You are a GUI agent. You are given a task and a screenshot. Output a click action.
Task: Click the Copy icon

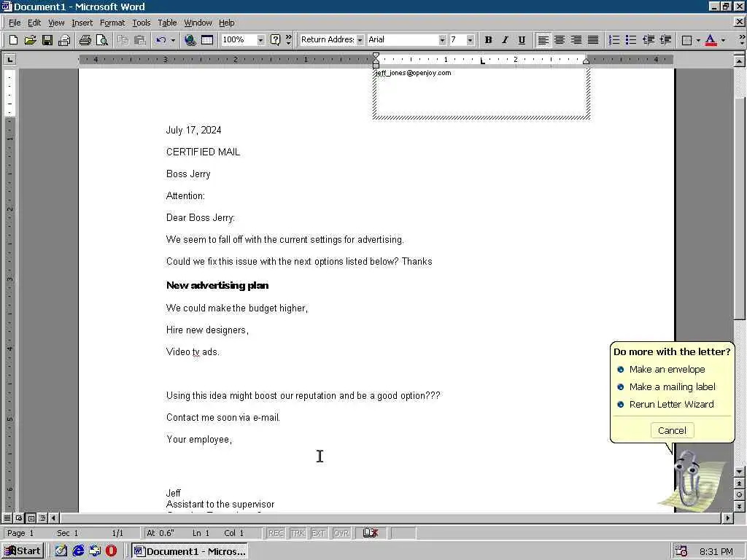(123, 40)
